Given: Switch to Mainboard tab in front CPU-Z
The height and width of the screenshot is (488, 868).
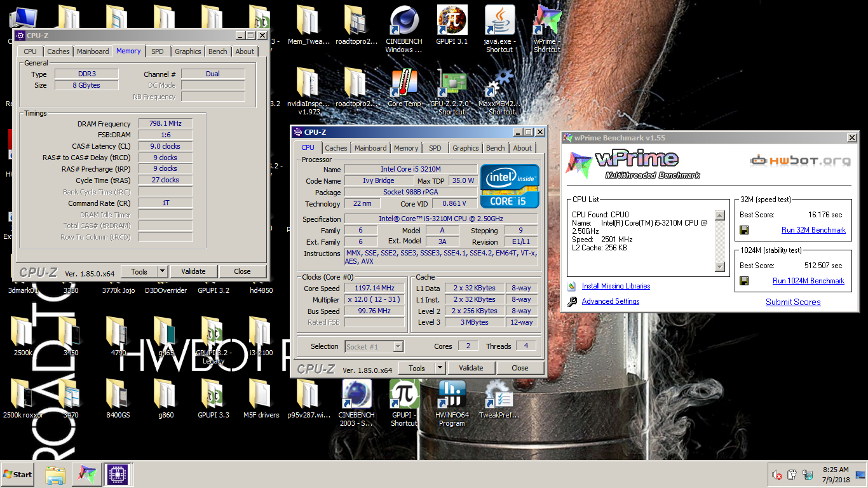Looking at the screenshot, I should click(370, 148).
